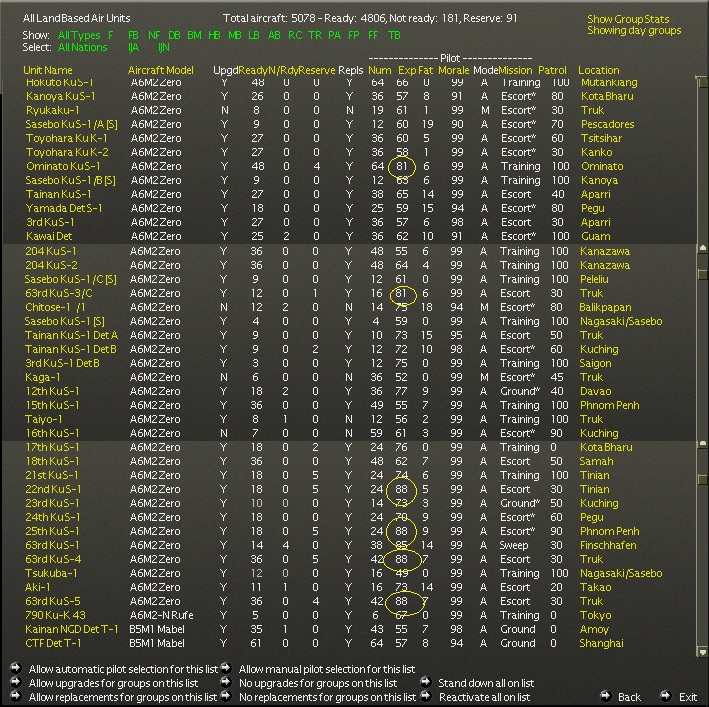Click arrow beside Allow upgrades for groups
The width and height of the screenshot is (709, 707).
point(16,682)
